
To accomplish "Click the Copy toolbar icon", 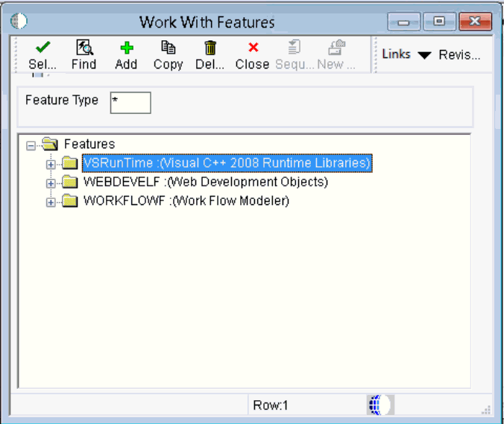I will click(x=168, y=48).
